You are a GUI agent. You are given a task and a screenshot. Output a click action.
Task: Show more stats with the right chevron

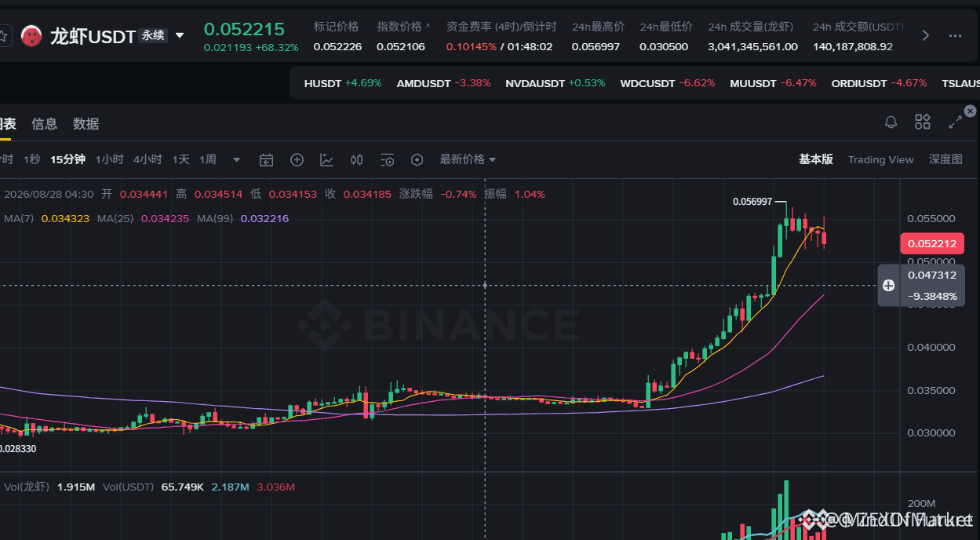(x=926, y=35)
